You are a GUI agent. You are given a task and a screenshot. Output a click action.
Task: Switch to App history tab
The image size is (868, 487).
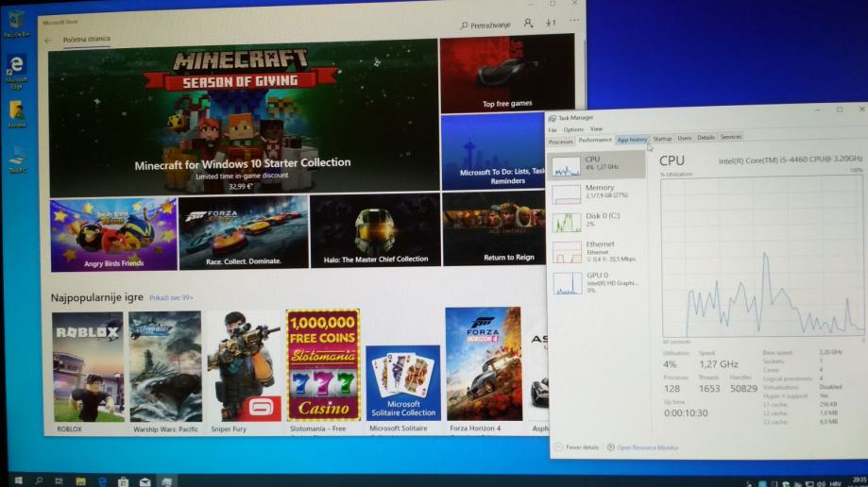pyautogui.click(x=632, y=140)
